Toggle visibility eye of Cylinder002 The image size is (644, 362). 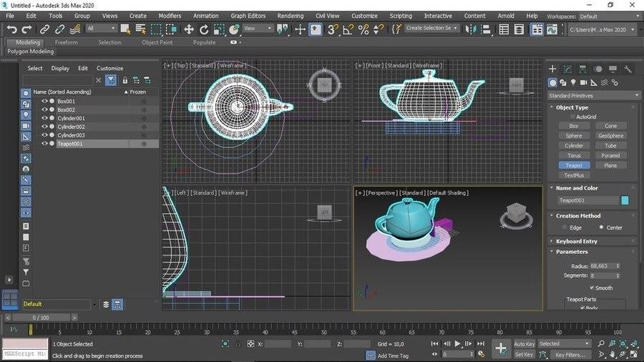tap(44, 127)
